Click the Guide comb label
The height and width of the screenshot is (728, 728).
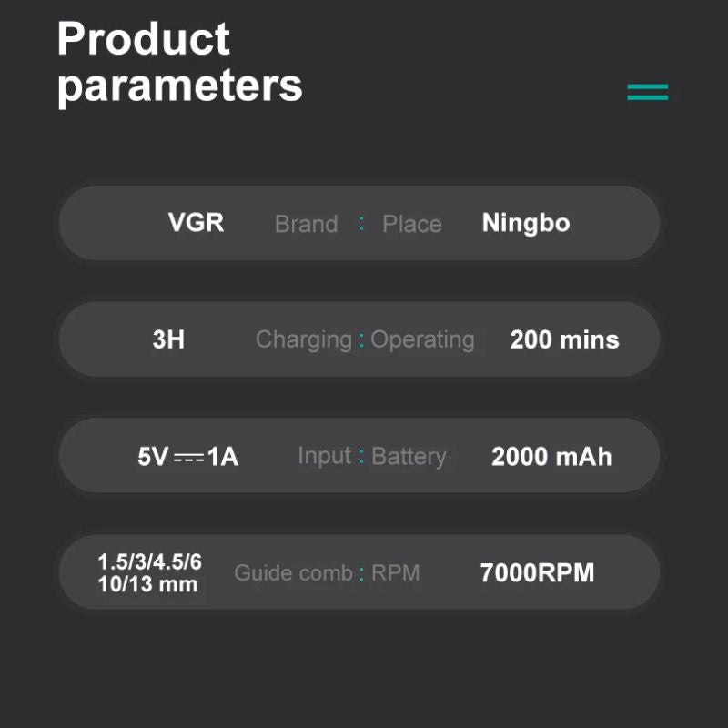(x=293, y=573)
